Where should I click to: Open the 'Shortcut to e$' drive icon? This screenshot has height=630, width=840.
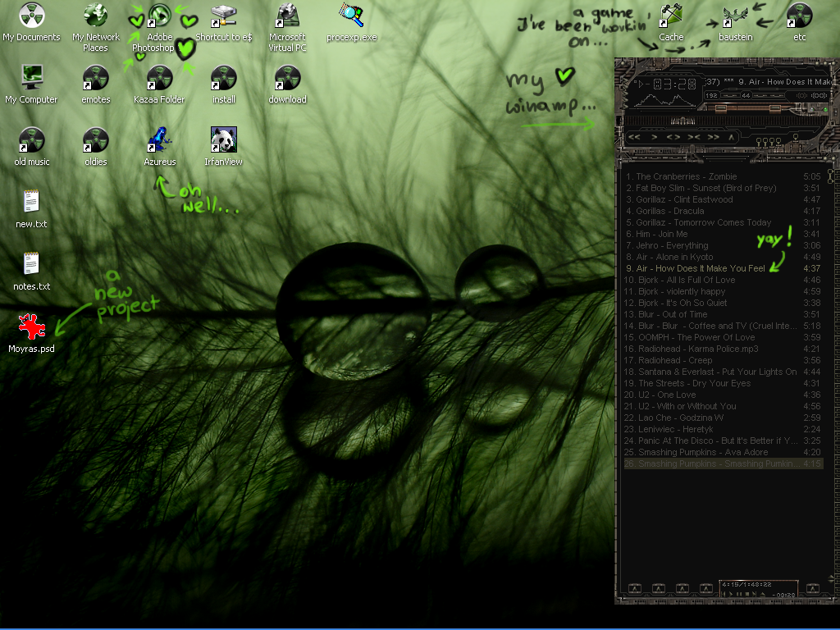(x=223, y=22)
